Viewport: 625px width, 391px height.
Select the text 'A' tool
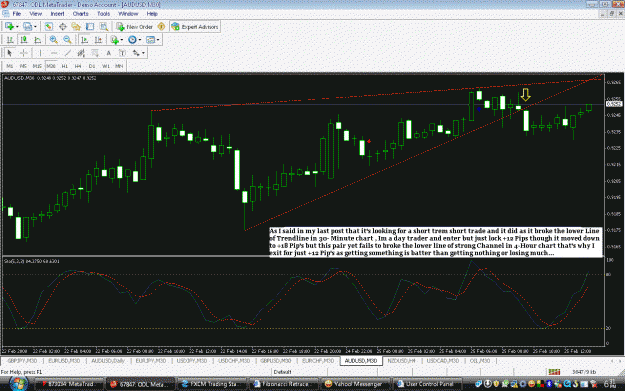[108, 53]
